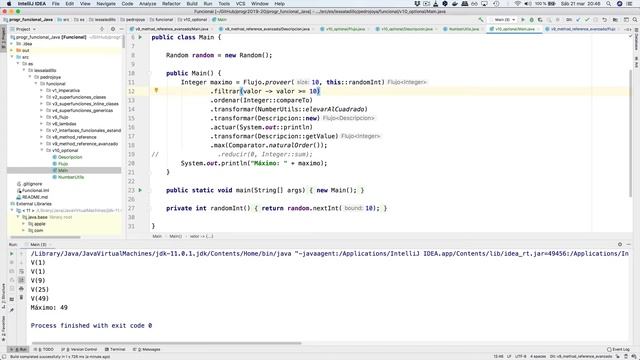Click the VCS commit checkmark icon

587,20
